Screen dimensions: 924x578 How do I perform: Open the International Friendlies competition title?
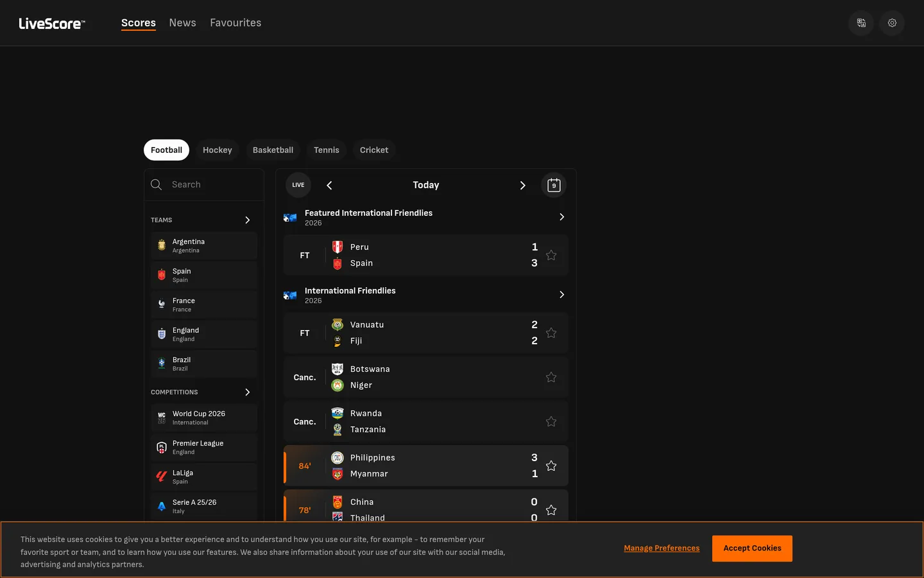pos(350,291)
